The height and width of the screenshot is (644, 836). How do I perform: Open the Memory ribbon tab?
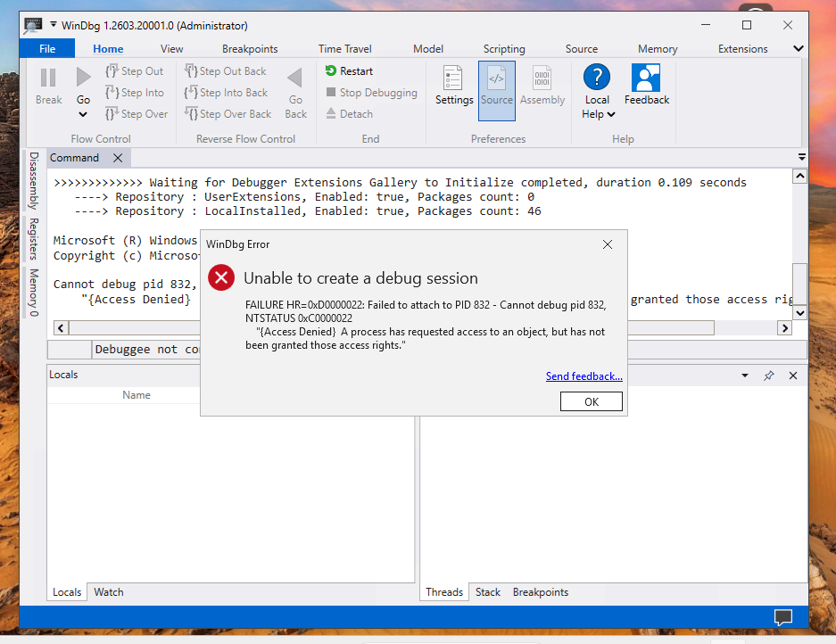pyautogui.click(x=658, y=48)
